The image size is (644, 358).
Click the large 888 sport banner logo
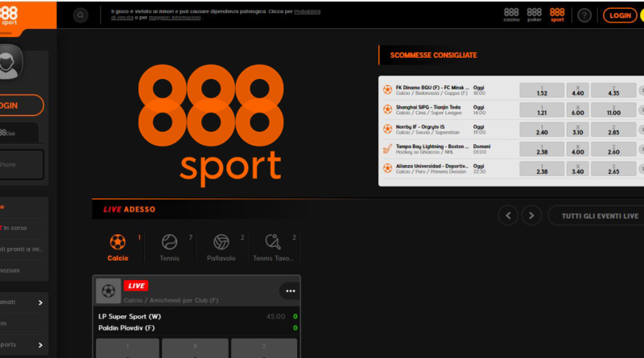(211, 126)
